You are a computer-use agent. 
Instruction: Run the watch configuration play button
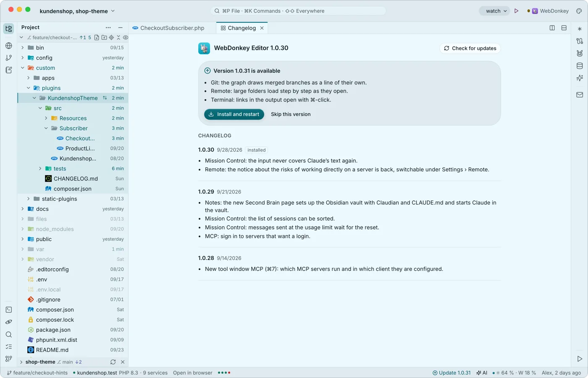[x=517, y=11]
